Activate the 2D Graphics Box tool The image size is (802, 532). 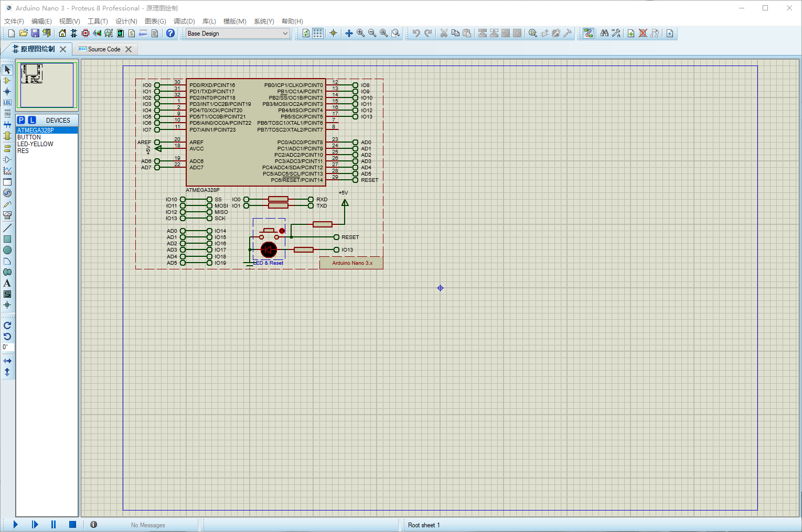click(x=7, y=239)
